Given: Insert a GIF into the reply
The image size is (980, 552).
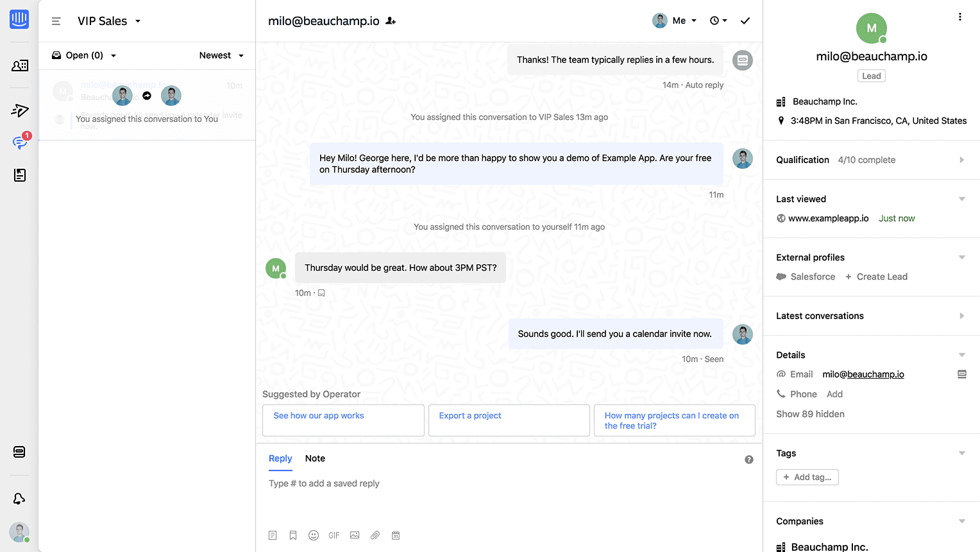Looking at the screenshot, I should pos(334,535).
